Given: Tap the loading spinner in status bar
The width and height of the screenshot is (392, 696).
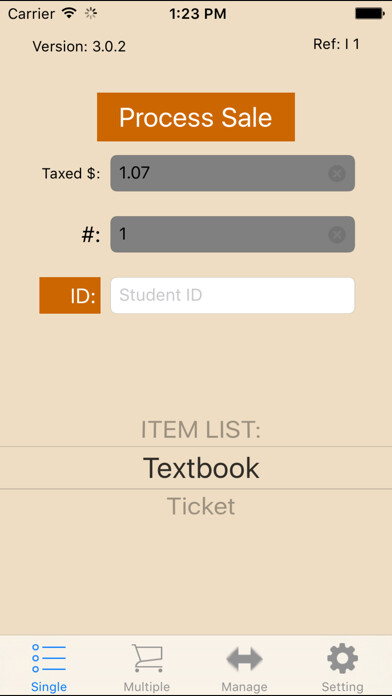Looking at the screenshot, I should click(91, 14).
